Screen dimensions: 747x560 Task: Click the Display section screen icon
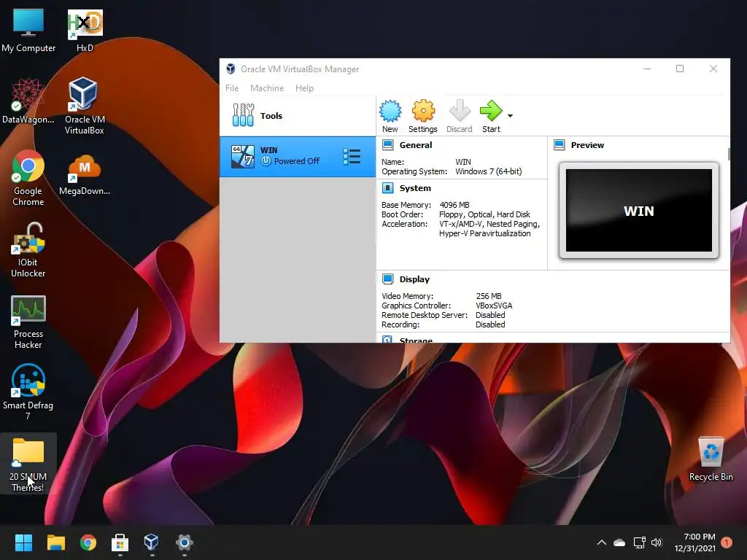click(388, 279)
